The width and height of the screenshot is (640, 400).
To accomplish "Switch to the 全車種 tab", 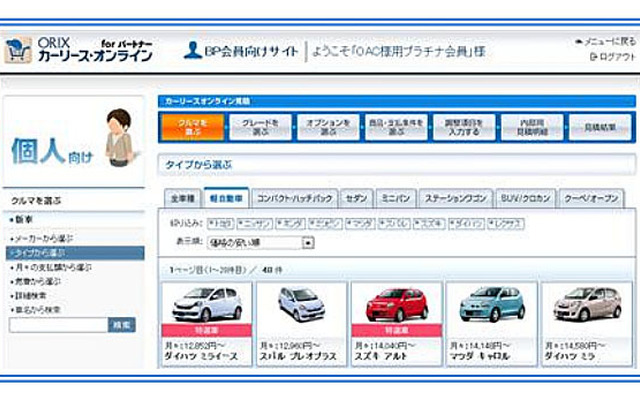I will click(x=182, y=199).
